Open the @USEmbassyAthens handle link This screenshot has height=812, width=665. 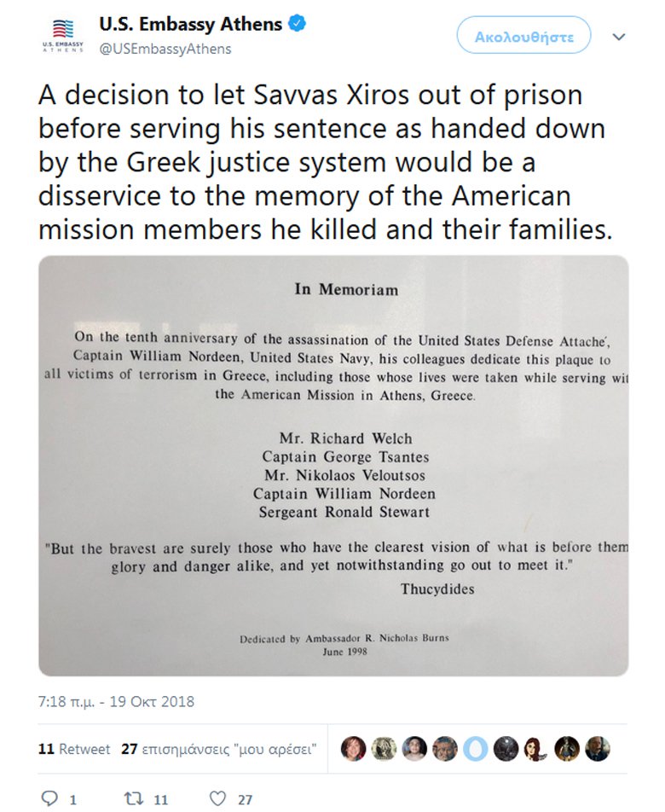(165, 49)
